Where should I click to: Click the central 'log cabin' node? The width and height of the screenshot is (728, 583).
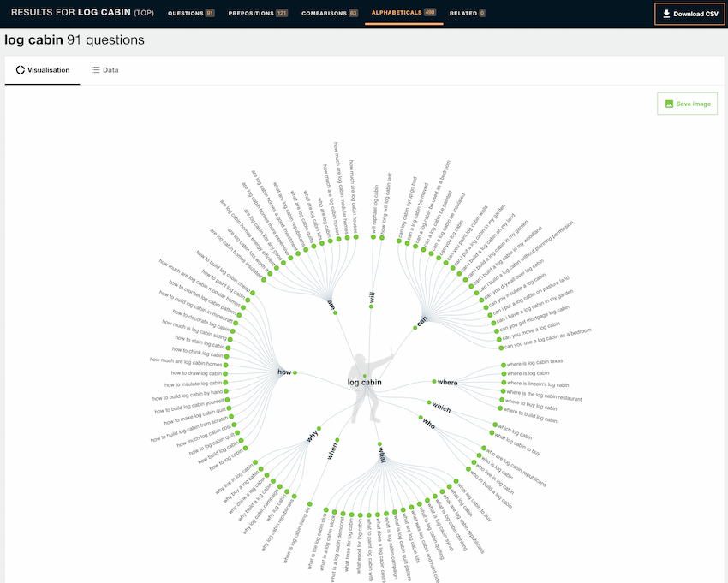(x=365, y=382)
